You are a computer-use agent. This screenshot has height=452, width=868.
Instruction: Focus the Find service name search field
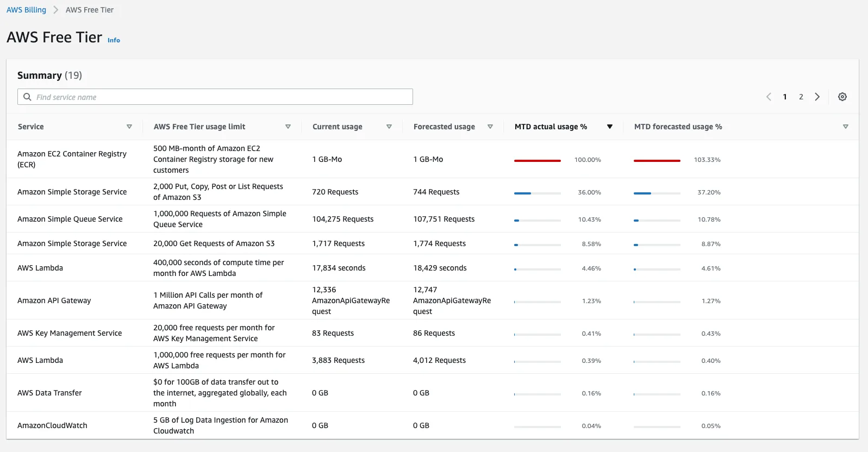215,97
